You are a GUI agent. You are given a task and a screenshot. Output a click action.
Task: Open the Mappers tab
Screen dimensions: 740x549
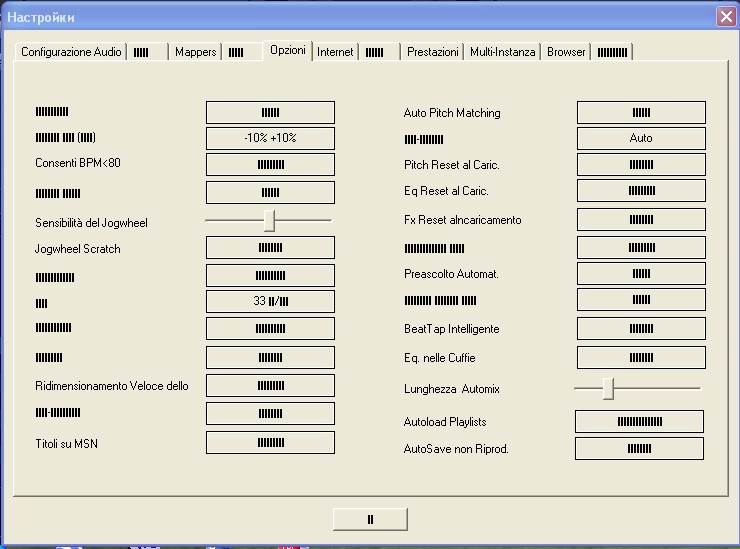coord(195,51)
